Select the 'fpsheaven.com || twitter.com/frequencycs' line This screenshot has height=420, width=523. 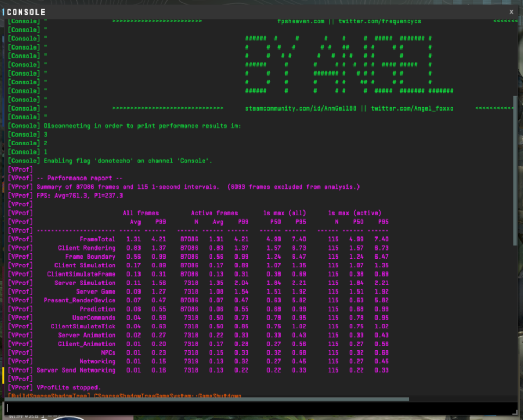(x=349, y=21)
